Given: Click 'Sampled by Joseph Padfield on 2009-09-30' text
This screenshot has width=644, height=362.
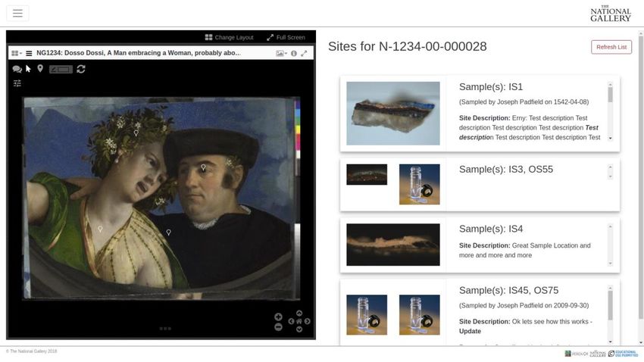Looking at the screenshot, I should 524,305.
